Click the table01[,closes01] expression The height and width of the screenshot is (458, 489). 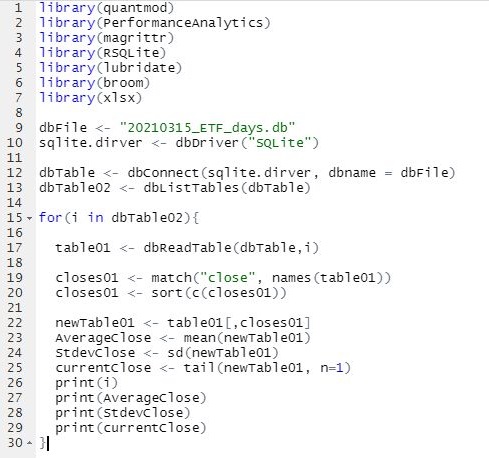pos(239,323)
